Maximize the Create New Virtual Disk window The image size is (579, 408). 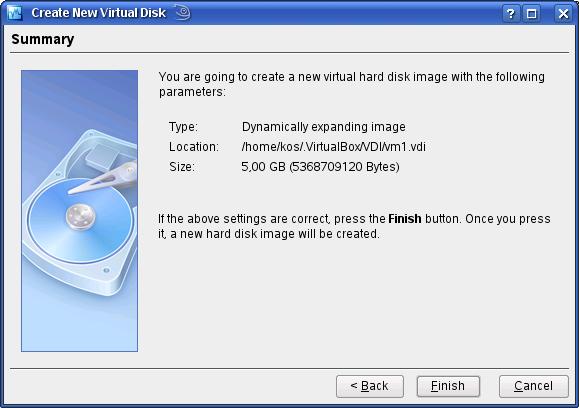pos(531,14)
